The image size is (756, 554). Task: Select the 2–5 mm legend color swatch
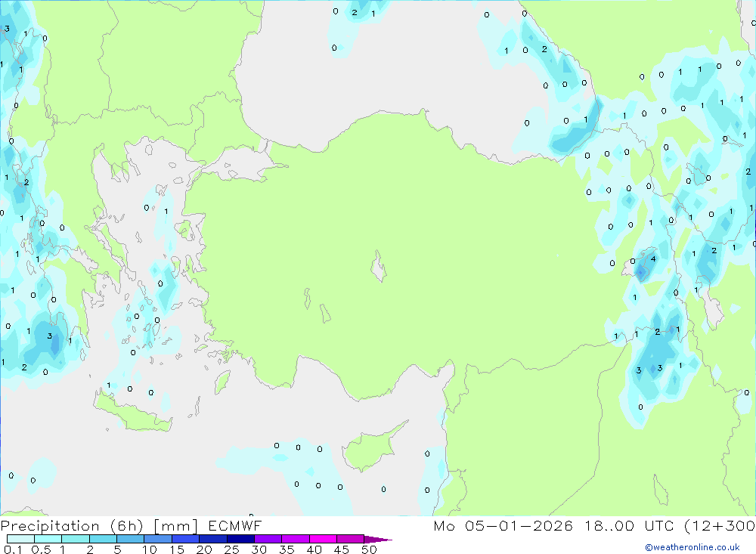click(x=103, y=539)
